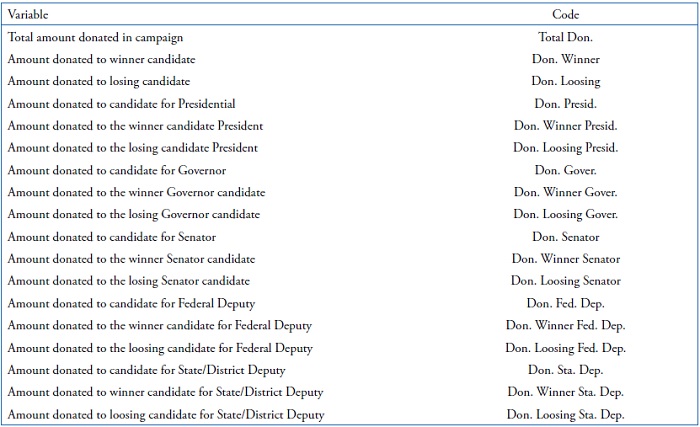700x427 pixels.
Task: Click the "Don. Winner Senator" code
Action: (565, 259)
